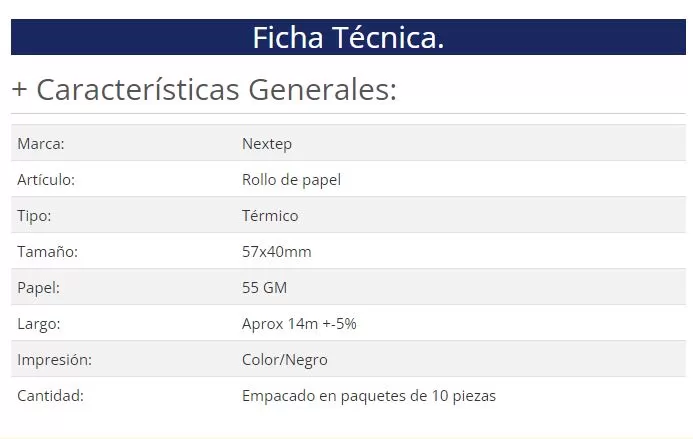This screenshot has width=693, height=439.
Task: Select the 57x40mm size value
Action: pyautogui.click(x=277, y=252)
